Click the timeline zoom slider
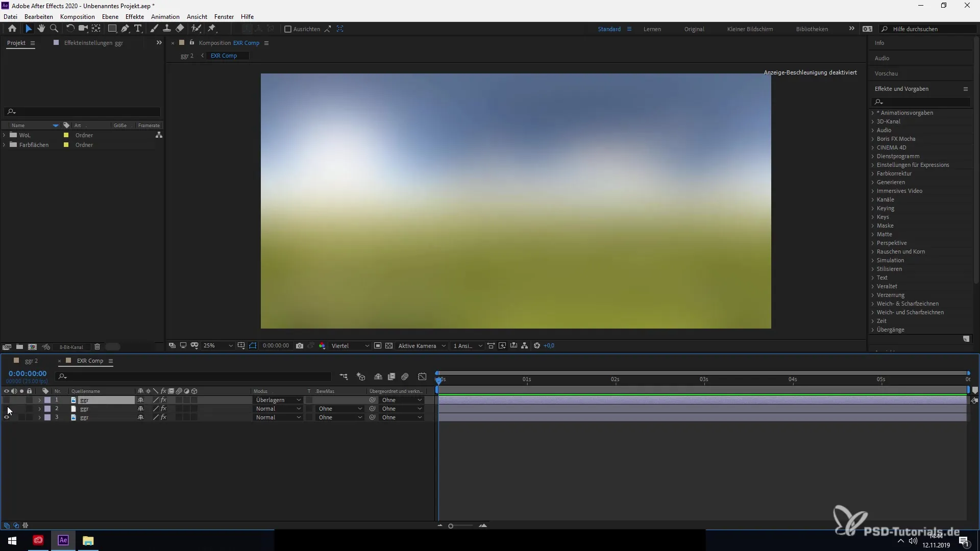 (461, 526)
